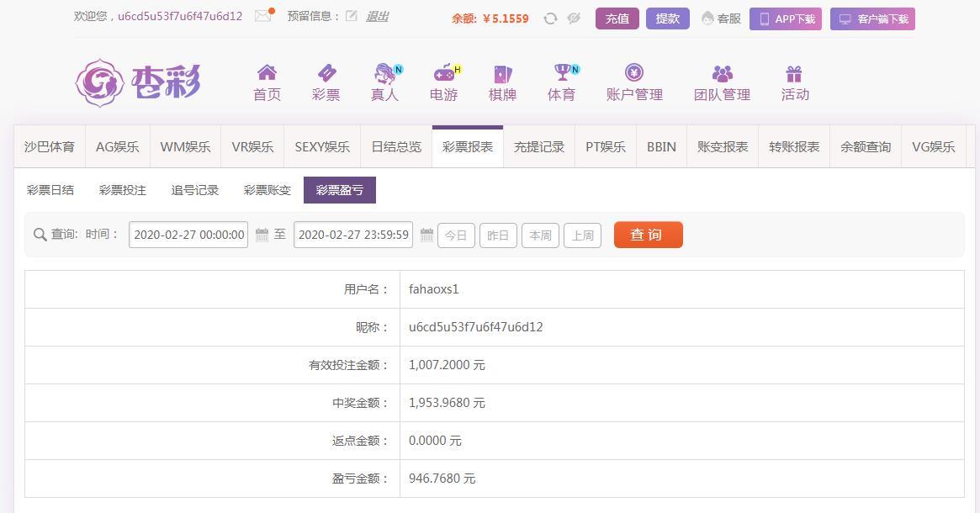Select 昨日 quick date filter
The image size is (980, 513).
pyautogui.click(x=498, y=235)
